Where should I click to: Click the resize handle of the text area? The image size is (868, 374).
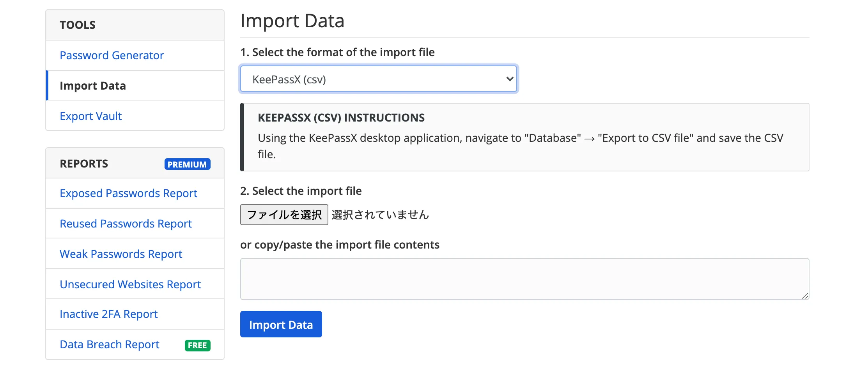coord(805,296)
